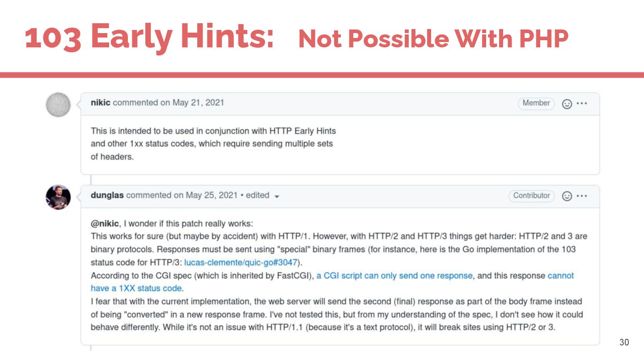The height and width of the screenshot is (362, 644).
Task: Add emoji reaction to nikic's comment
Action: (x=567, y=104)
